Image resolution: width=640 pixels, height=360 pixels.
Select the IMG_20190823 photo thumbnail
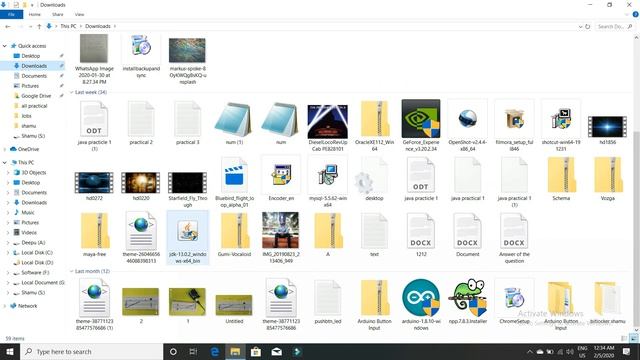coord(281,230)
